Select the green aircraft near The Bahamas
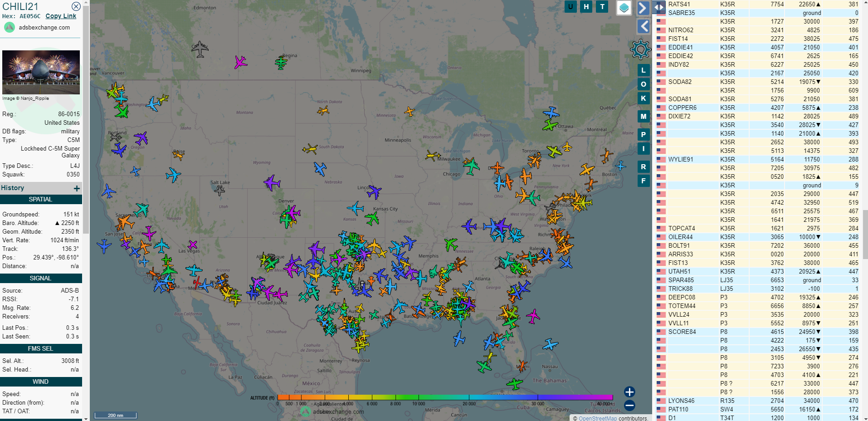The image size is (868, 421). pos(514,384)
